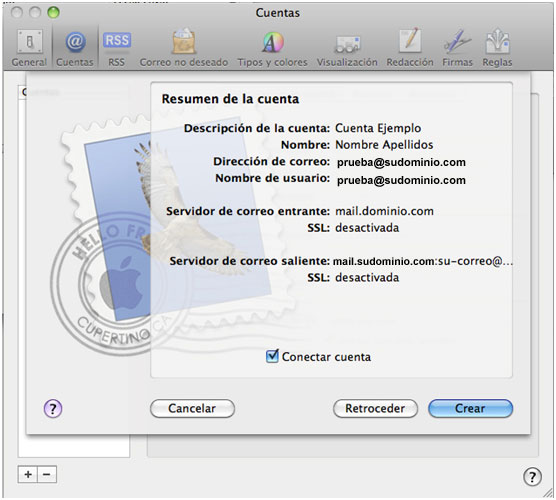Click the 'Cuenta Ejemplo' description value
This screenshot has height=500, width=556.
click(378, 128)
